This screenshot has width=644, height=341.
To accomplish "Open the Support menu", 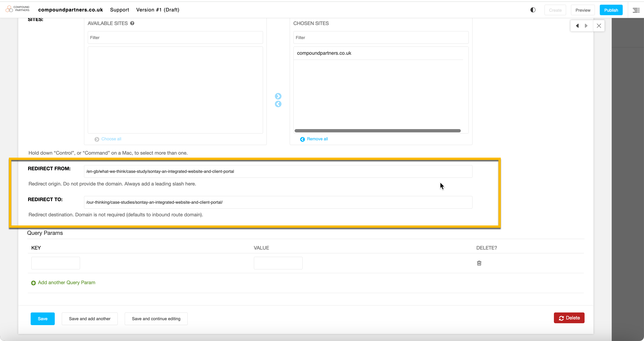I will (120, 10).
